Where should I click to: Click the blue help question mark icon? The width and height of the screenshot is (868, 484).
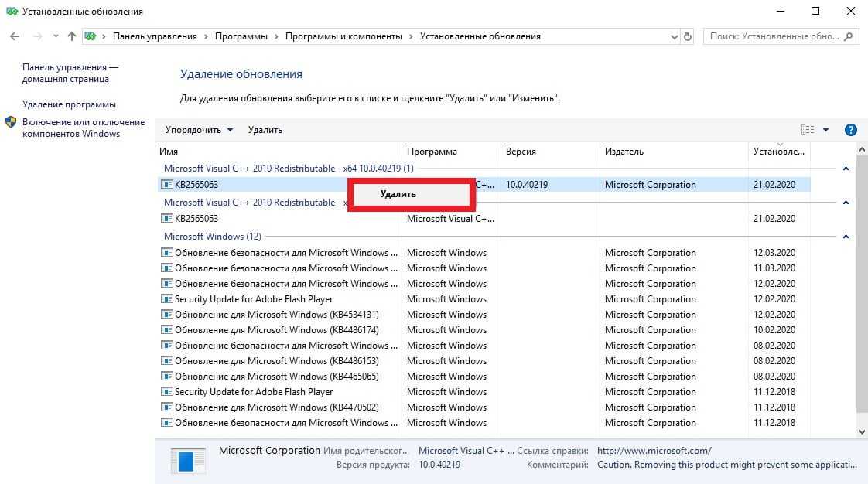[850, 130]
